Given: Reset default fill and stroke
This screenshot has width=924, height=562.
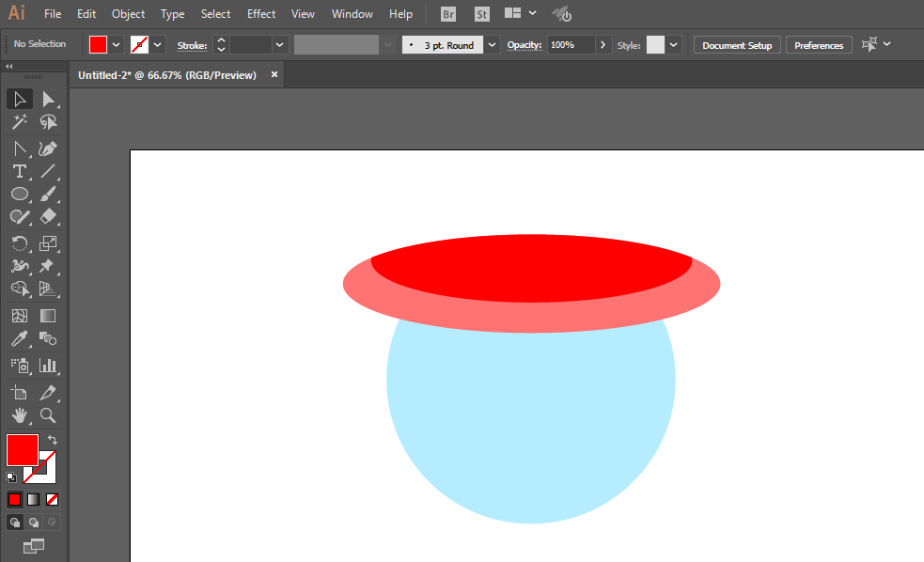Looking at the screenshot, I should (x=11, y=477).
